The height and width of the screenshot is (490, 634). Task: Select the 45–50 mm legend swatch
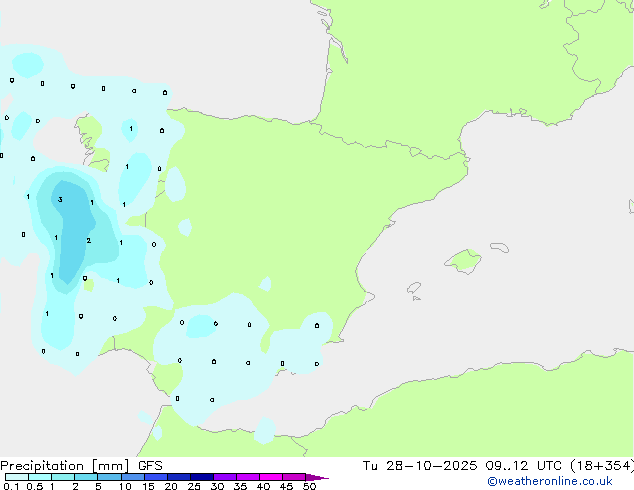tap(294, 477)
